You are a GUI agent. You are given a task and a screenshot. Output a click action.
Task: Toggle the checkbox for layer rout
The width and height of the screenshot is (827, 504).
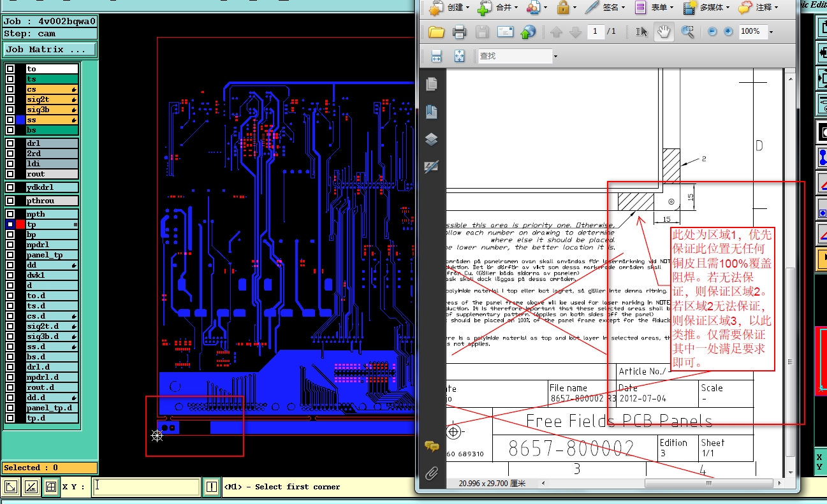coord(10,174)
